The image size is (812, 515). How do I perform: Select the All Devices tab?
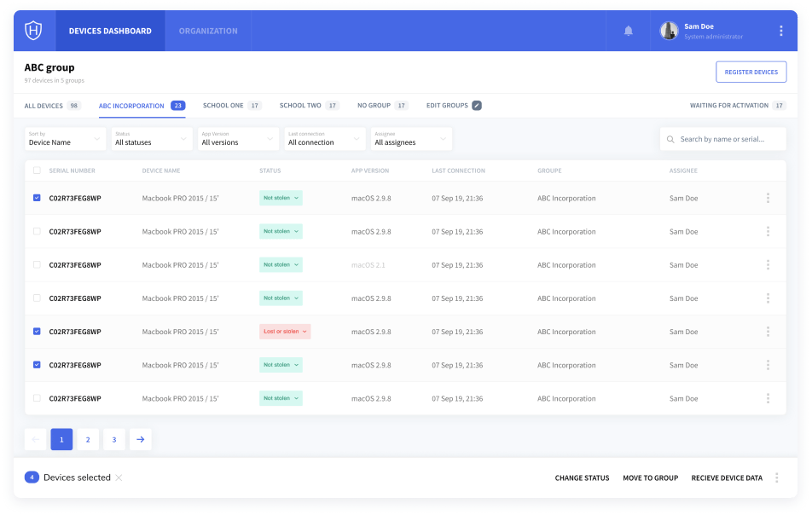click(52, 106)
